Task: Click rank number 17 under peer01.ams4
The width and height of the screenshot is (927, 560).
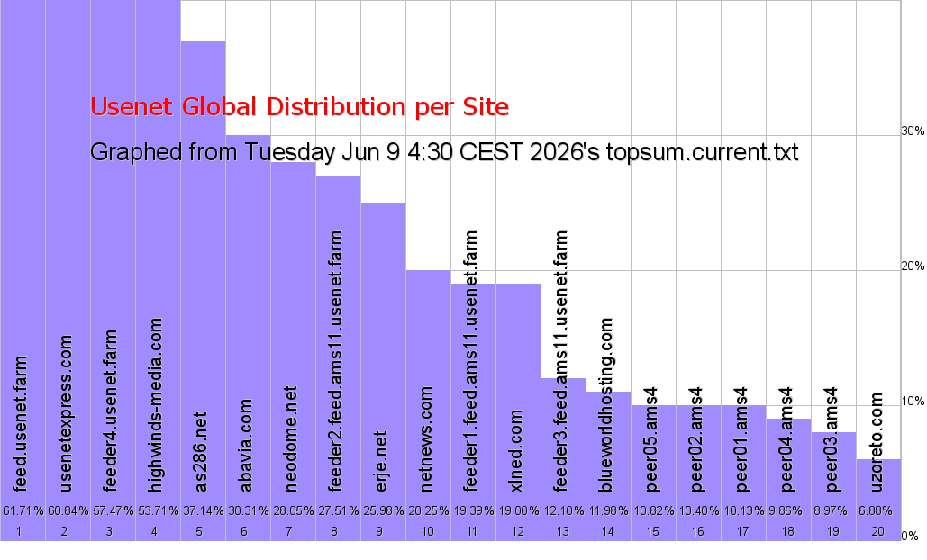Action: pyautogui.click(x=742, y=532)
